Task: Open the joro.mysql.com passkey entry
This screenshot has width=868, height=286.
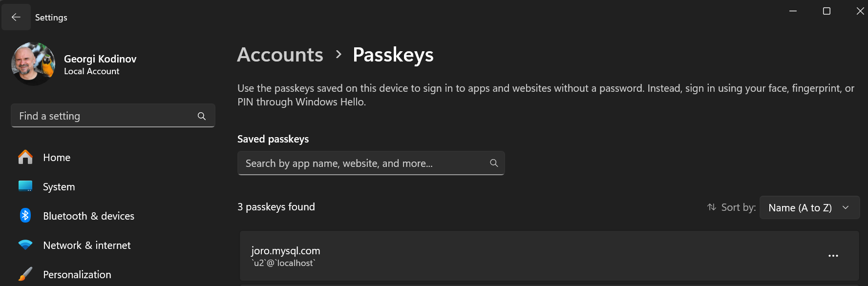Action: [488, 256]
